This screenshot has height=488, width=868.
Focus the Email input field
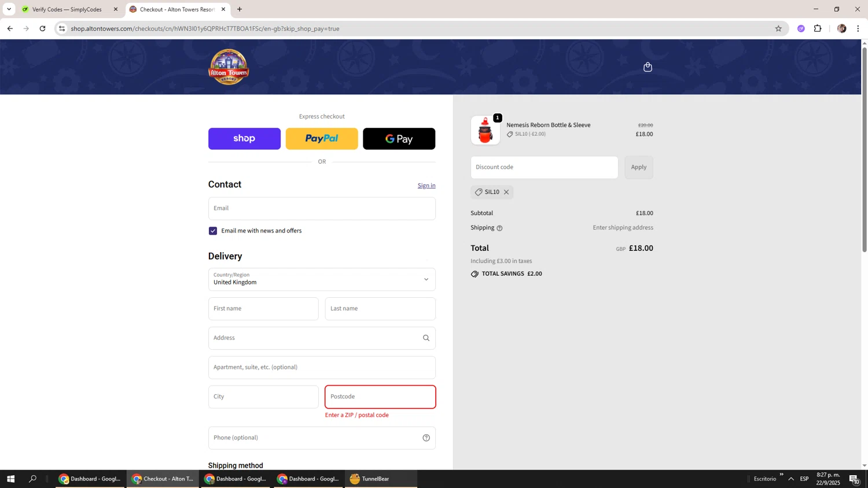pos(322,208)
